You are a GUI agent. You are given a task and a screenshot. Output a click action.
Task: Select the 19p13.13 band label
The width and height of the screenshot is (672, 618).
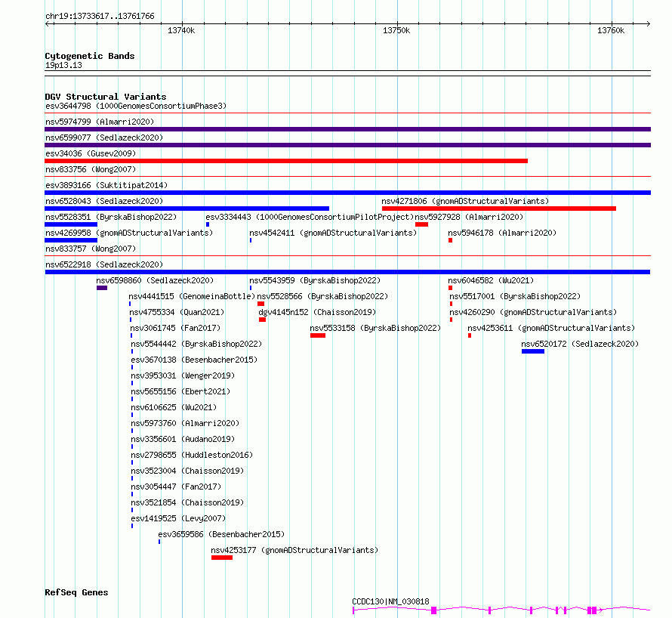(63, 65)
